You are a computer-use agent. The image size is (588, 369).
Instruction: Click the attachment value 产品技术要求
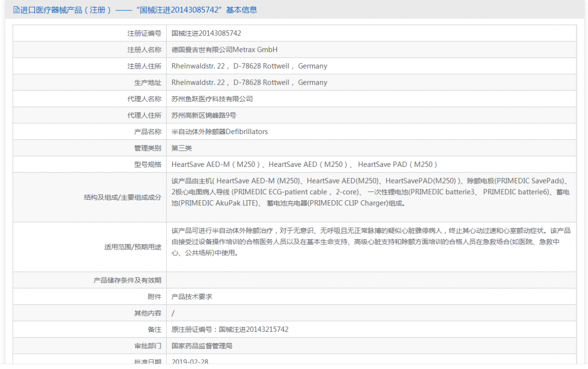[x=192, y=297]
